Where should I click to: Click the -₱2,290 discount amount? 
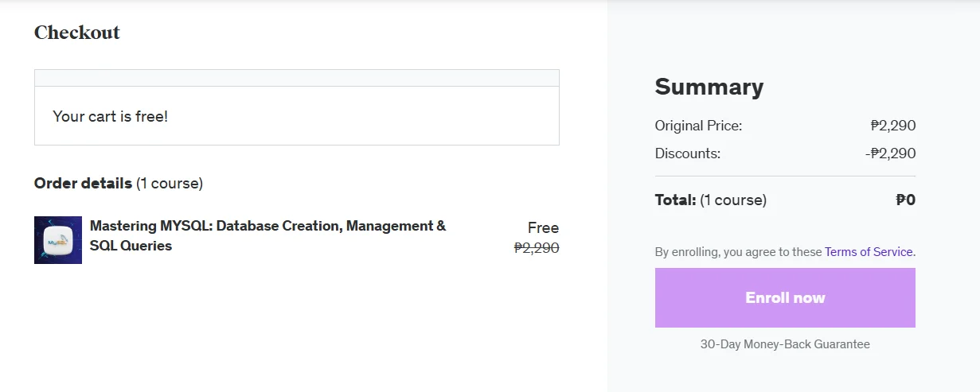(890, 153)
